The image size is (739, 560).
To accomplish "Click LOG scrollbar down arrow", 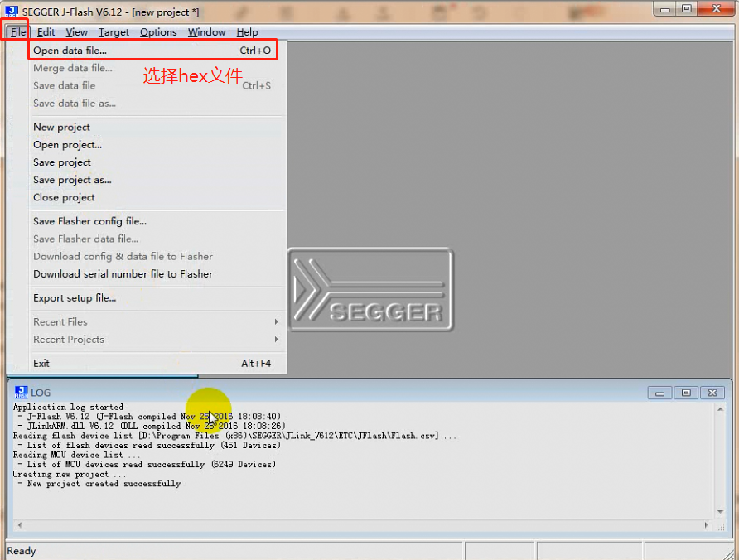I will [x=720, y=511].
